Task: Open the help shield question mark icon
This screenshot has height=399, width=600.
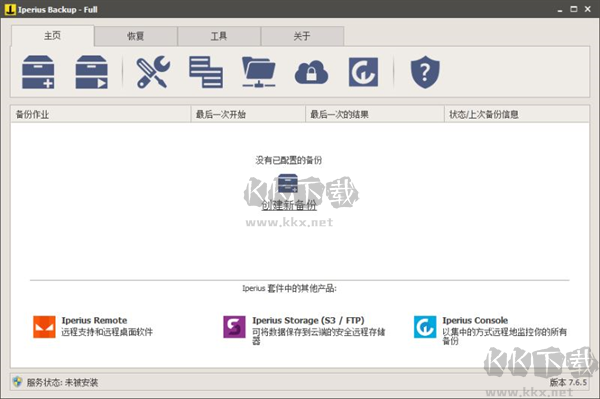Action: [x=425, y=72]
